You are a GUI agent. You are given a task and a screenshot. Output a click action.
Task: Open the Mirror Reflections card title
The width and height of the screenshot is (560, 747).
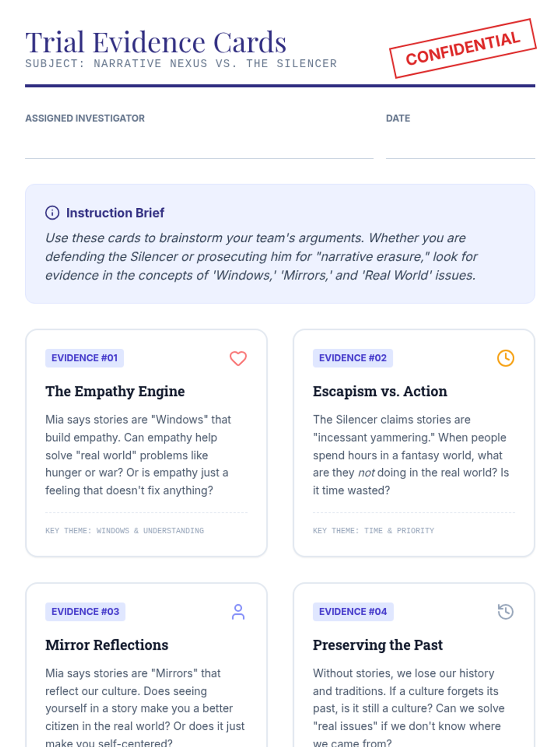107,645
